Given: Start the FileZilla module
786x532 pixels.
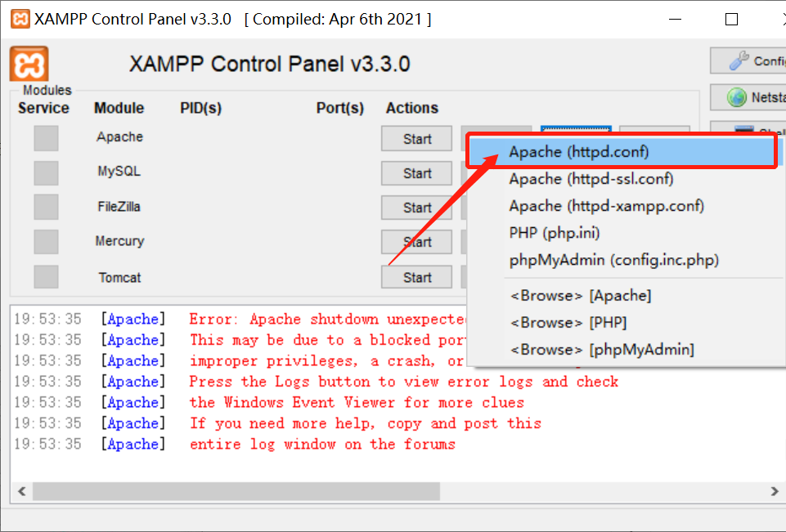Looking at the screenshot, I should 416,208.
